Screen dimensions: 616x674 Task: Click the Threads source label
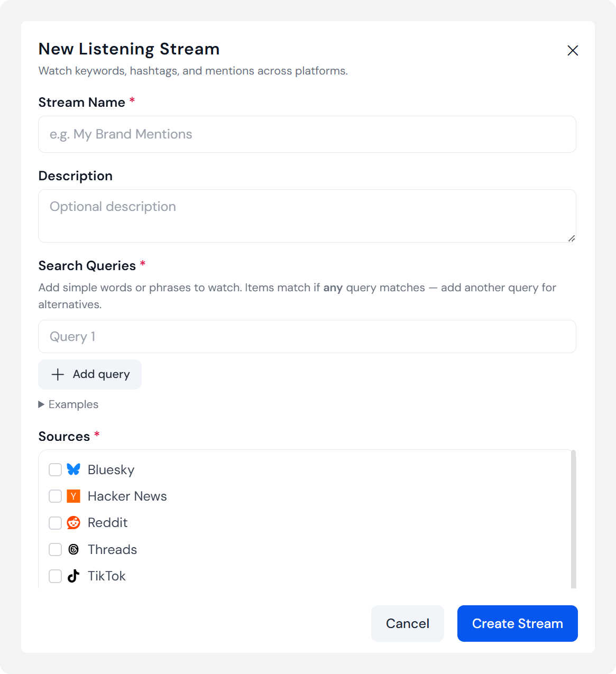112,549
